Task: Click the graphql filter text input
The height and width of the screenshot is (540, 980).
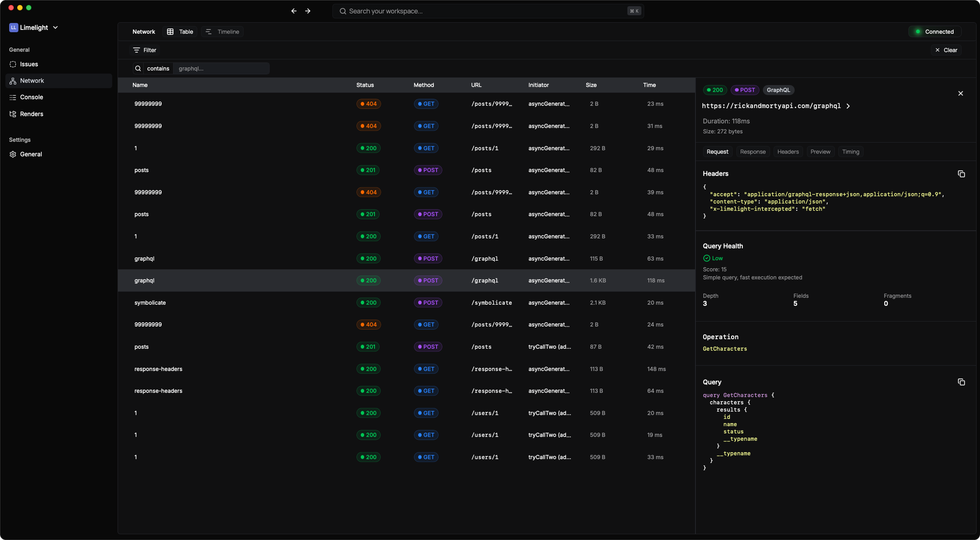Action: (x=221, y=68)
